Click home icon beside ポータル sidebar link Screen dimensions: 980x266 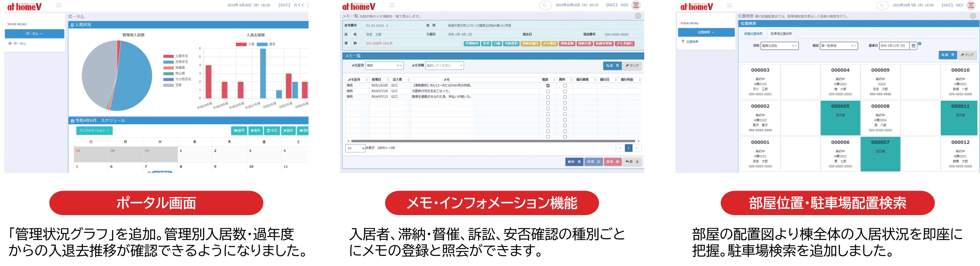point(10,43)
